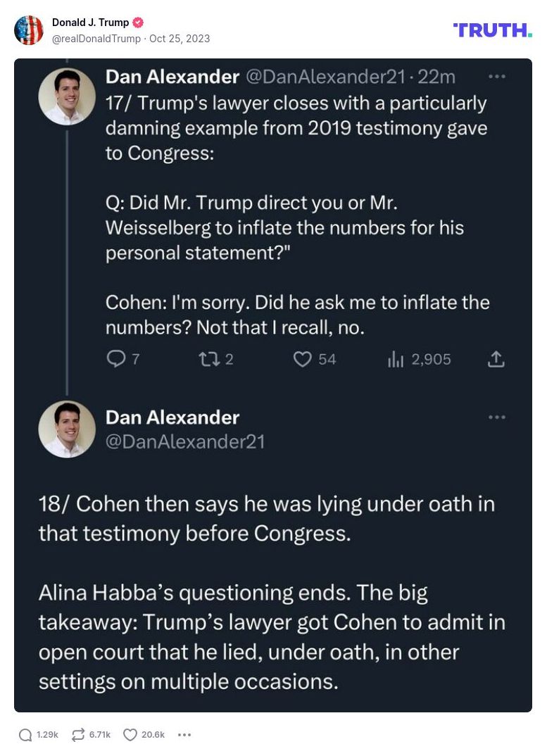Click the Oct 25, 2023 timestamp
Image resolution: width=547 pixels, height=756 pixels.
180,39
